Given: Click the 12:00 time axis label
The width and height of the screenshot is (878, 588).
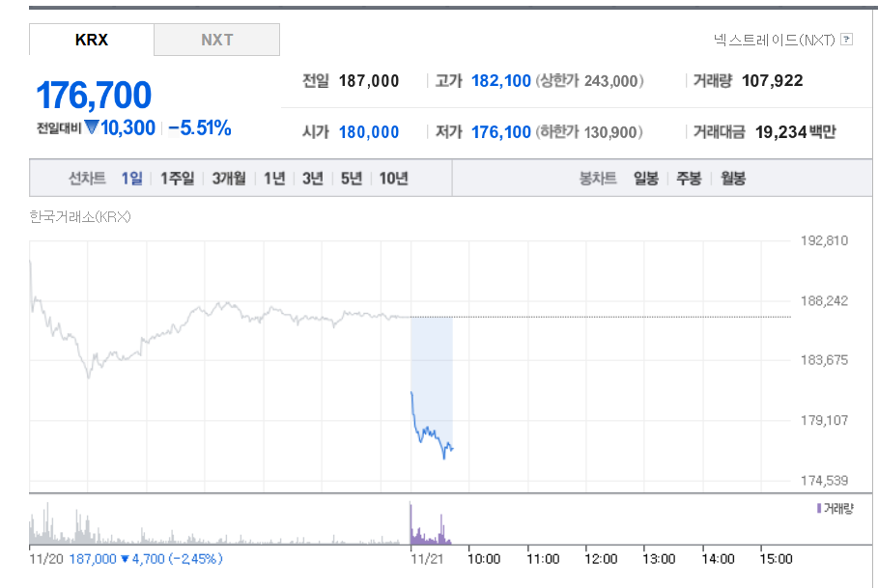Looking at the screenshot, I should (x=601, y=559).
